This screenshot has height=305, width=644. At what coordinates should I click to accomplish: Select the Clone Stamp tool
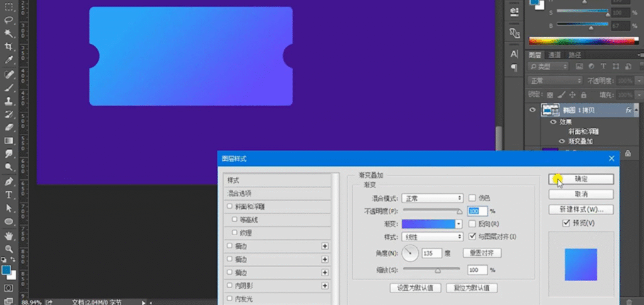pyautogui.click(x=9, y=101)
